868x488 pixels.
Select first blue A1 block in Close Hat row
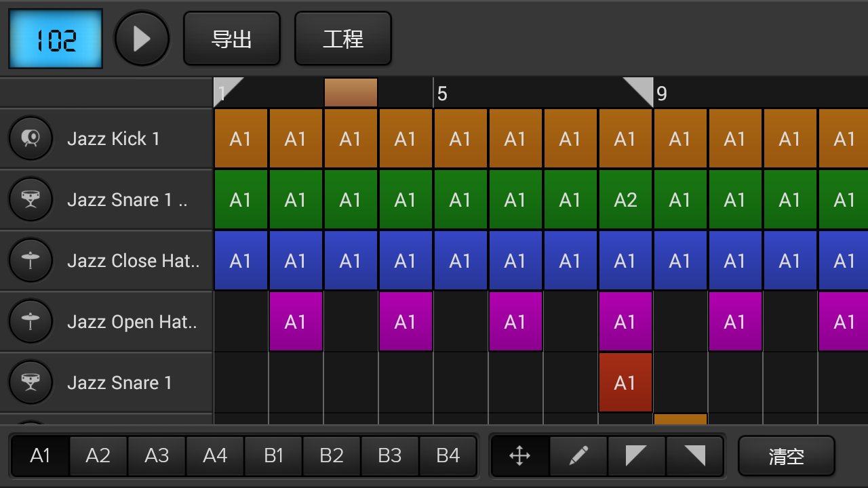(241, 260)
